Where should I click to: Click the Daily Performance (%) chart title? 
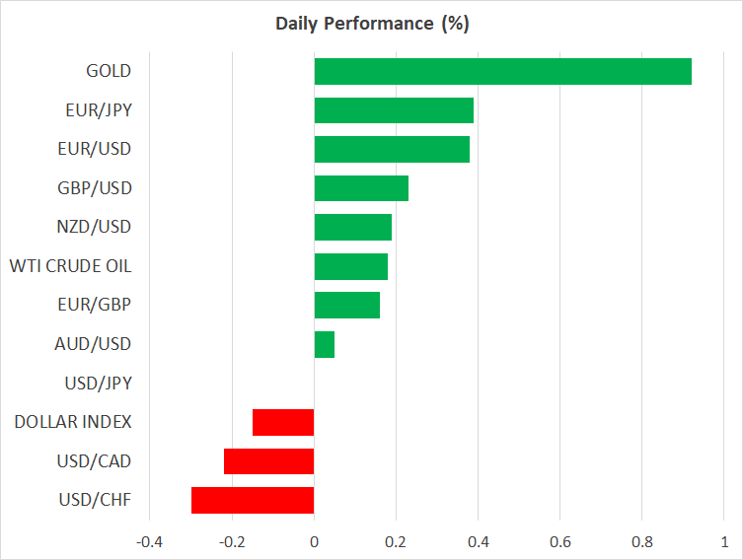[x=371, y=24]
